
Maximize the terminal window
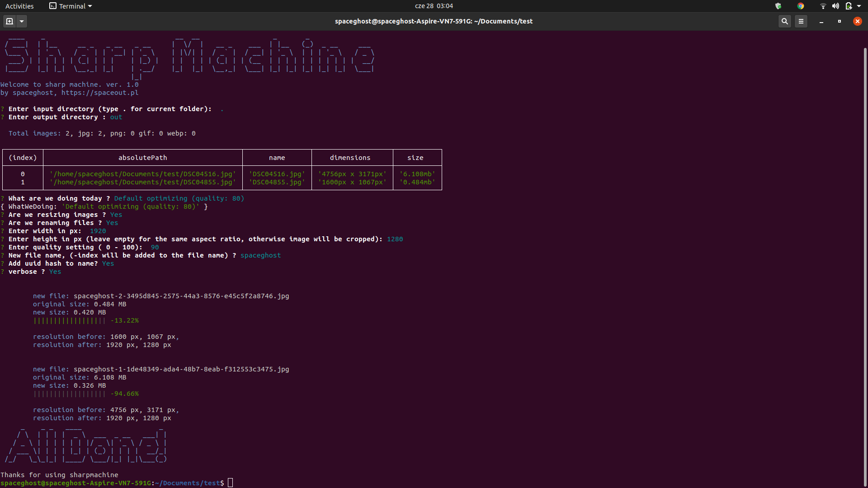tap(840, 21)
